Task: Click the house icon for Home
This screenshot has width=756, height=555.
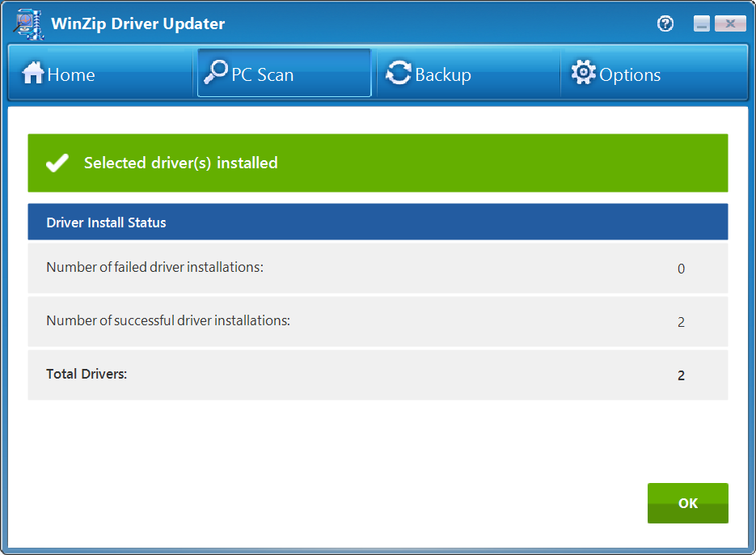Action: pyautogui.click(x=33, y=74)
